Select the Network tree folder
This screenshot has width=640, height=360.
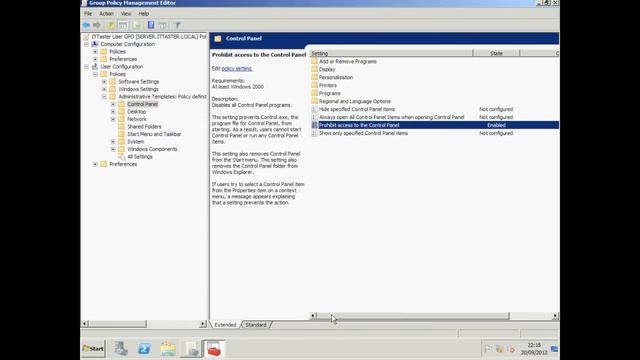[137, 119]
